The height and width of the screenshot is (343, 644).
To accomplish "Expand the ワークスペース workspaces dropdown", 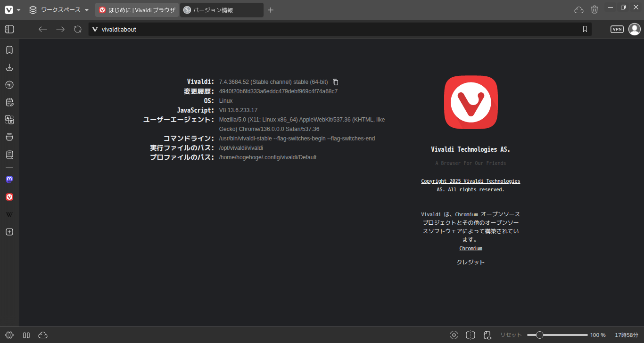I will (59, 10).
